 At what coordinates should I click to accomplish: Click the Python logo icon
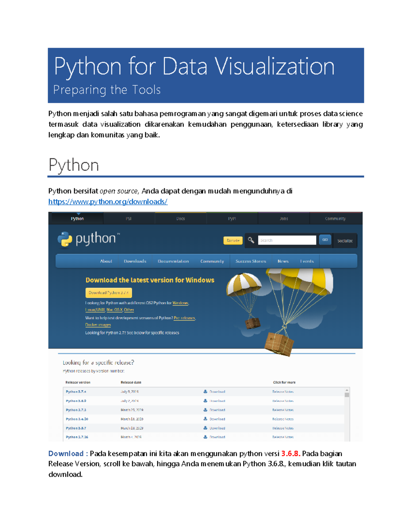click(66, 239)
